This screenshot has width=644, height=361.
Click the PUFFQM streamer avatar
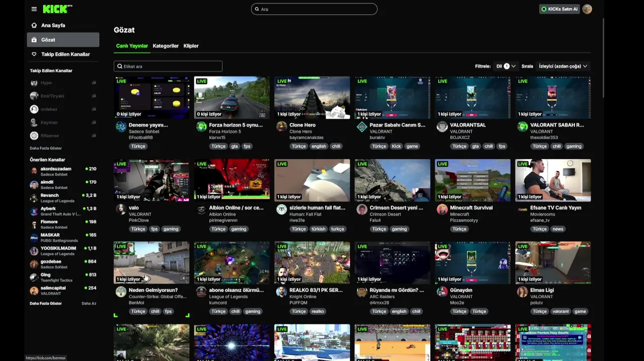pyautogui.click(x=282, y=292)
